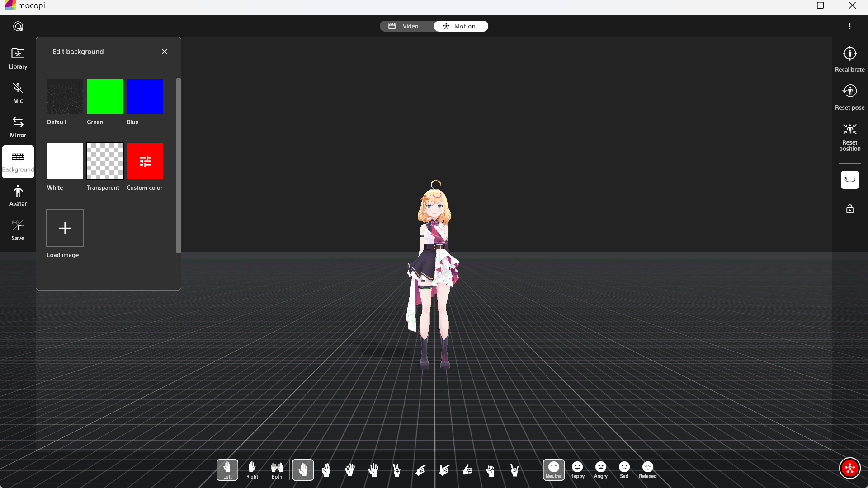Select the Happy facial expression

click(x=577, y=469)
